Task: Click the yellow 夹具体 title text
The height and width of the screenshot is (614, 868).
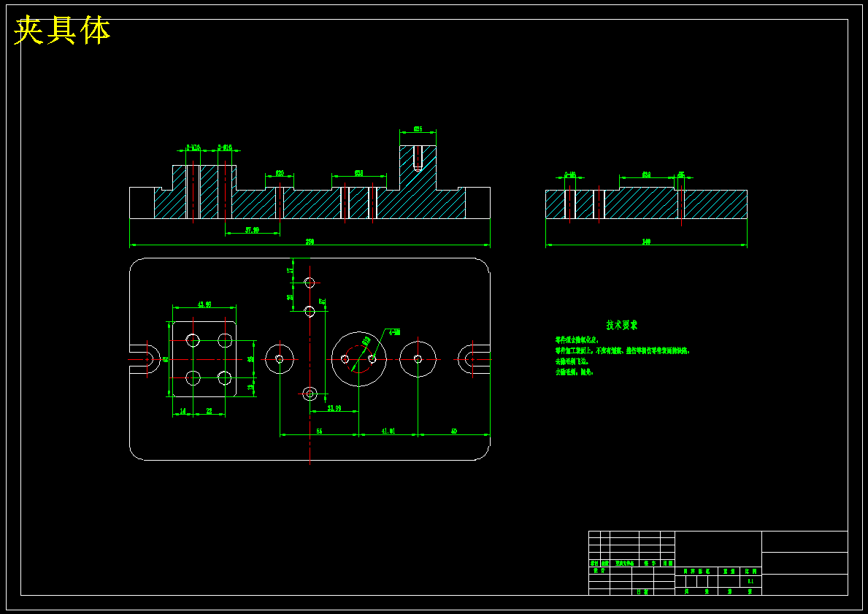Action: click(x=62, y=31)
